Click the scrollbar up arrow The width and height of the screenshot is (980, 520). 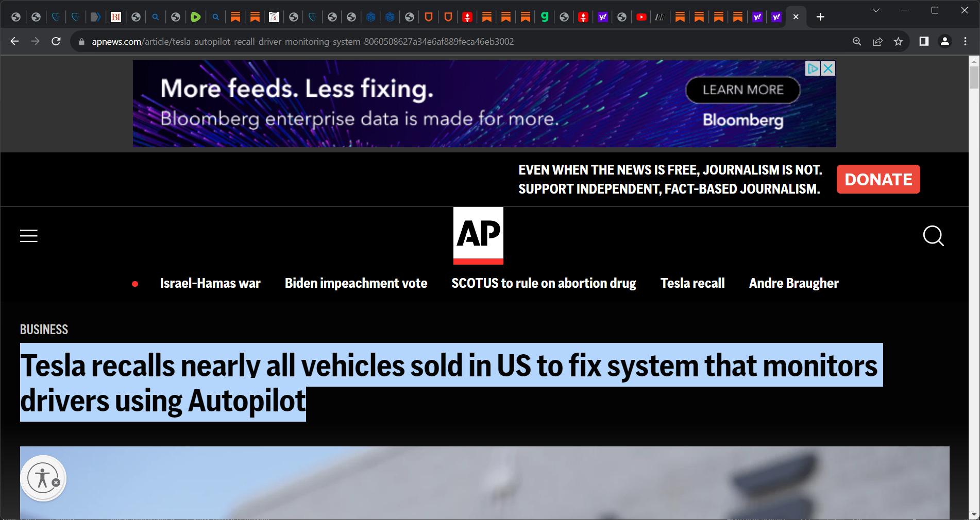coord(974,61)
